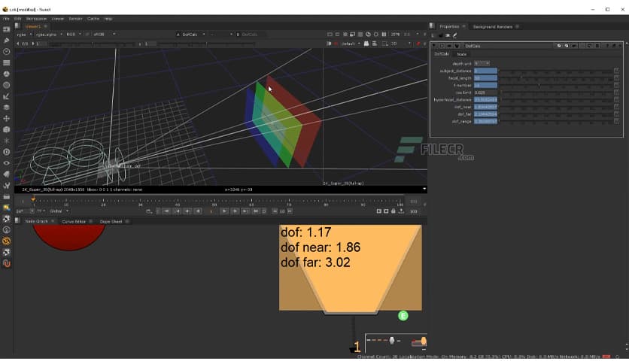
Task: Click the green badge on the node
Action: click(x=403, y=316)
